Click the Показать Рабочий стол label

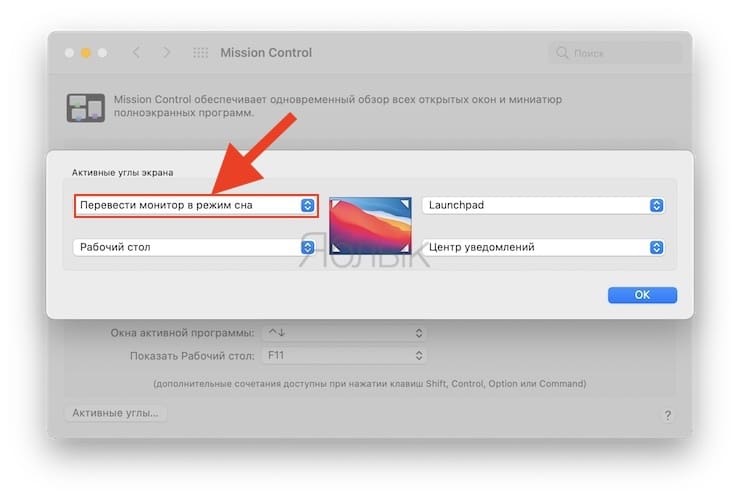pos(192,356)
